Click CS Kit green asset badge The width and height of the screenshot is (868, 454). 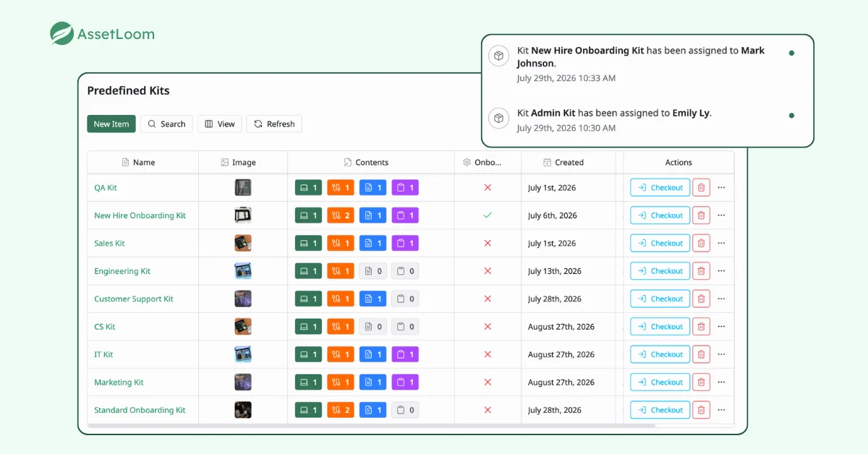point(308,327)
